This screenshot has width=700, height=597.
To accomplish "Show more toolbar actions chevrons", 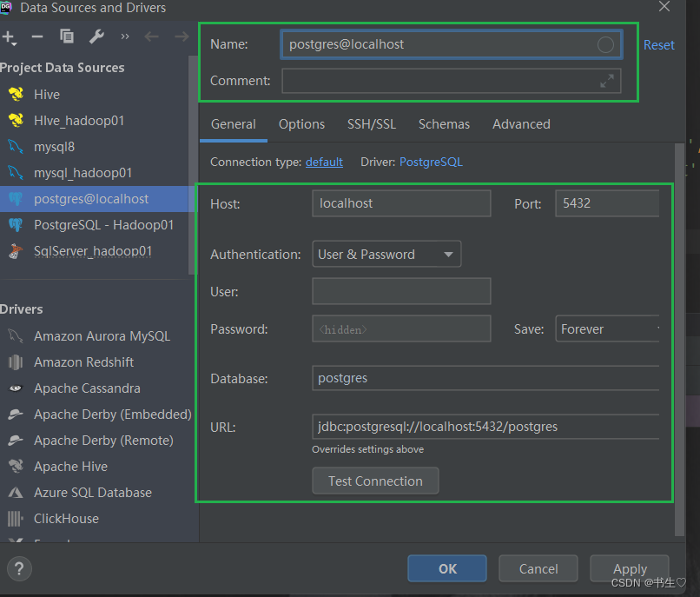I will pyautogui.click(x=125, y=36).
